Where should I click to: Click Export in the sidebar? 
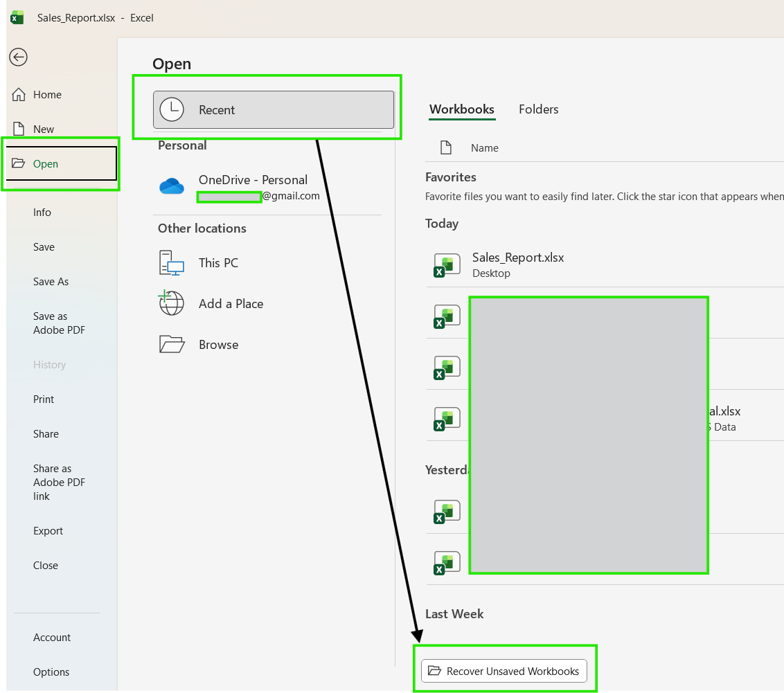point(48,530)
